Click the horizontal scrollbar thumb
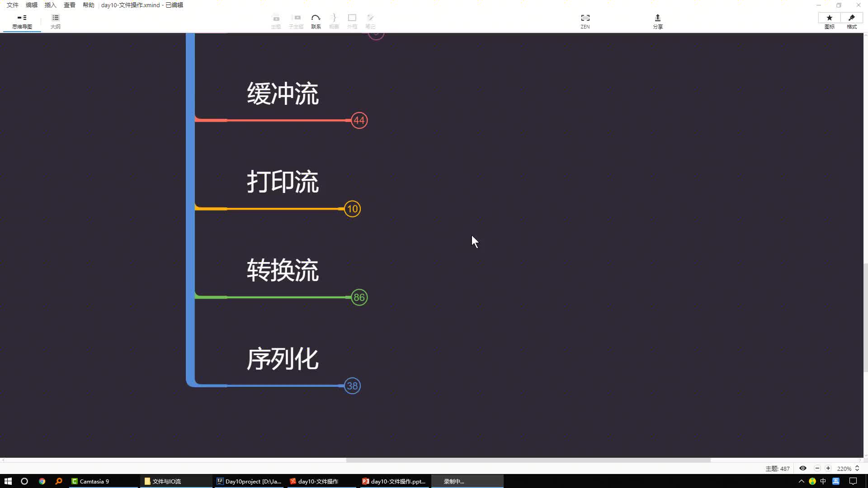The height and width of the screenshot is (488, 868). [x=528, y=460]
